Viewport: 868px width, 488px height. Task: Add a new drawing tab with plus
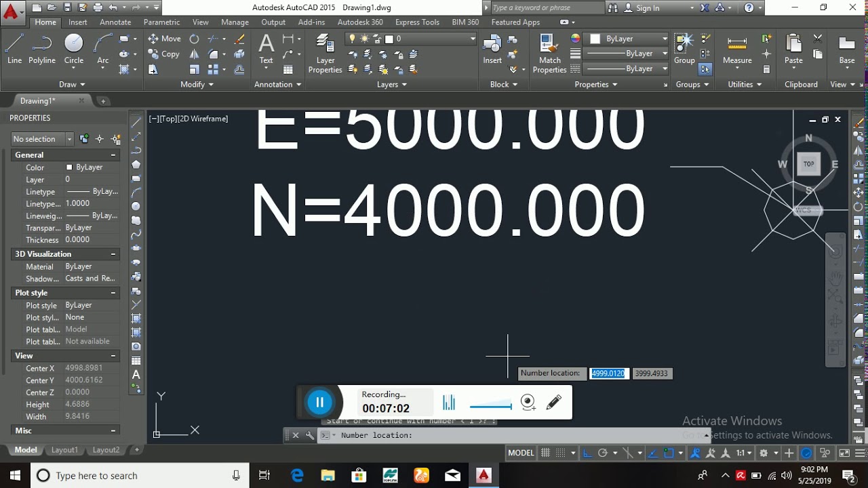(x=103, y=101)
